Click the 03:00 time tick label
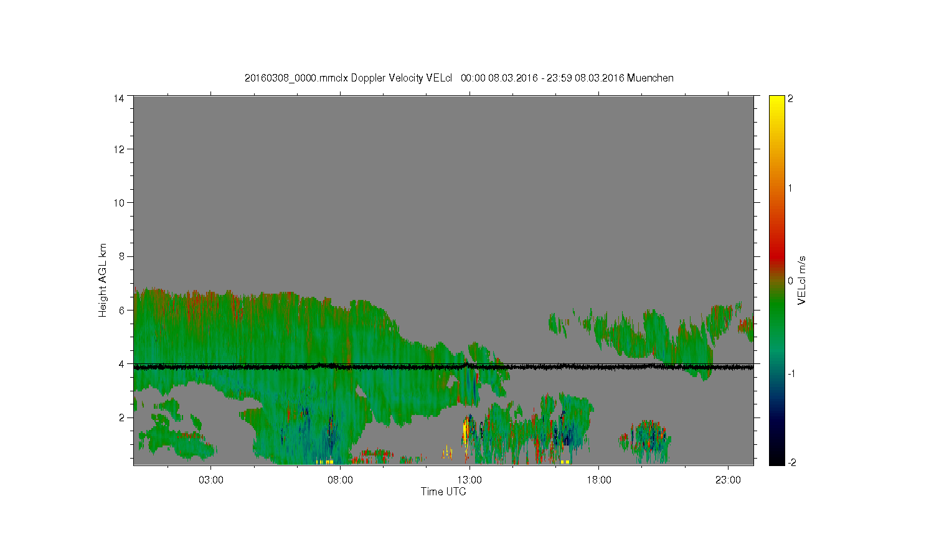The width and height of the screenshot is (934, 560). [211, 480]
